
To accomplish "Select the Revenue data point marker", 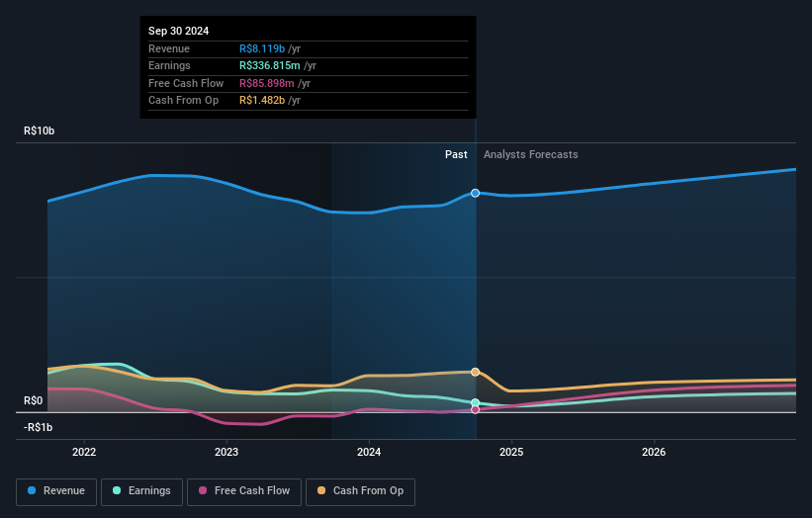I will point(475,193).
